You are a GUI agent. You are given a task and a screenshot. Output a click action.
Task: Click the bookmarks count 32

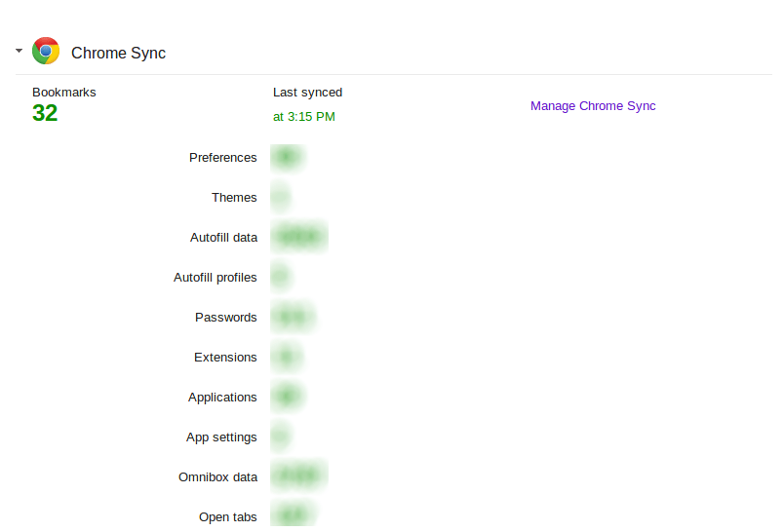pos(45,113)
